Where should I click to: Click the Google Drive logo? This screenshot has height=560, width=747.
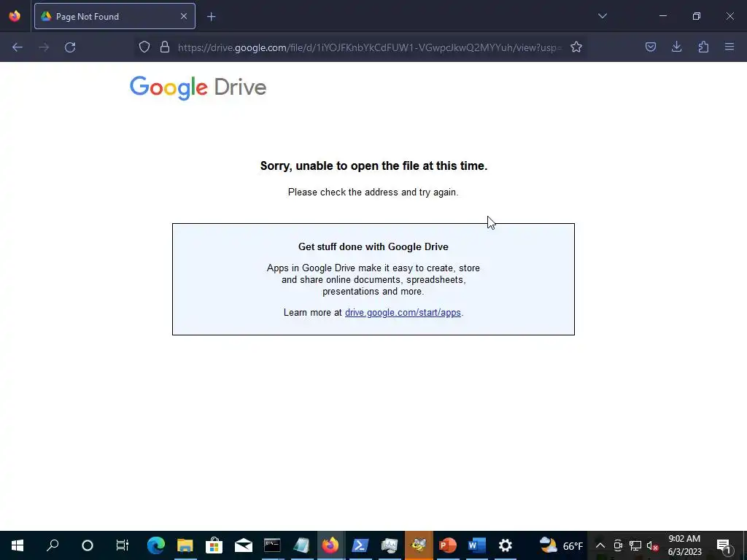pos(198,87)
